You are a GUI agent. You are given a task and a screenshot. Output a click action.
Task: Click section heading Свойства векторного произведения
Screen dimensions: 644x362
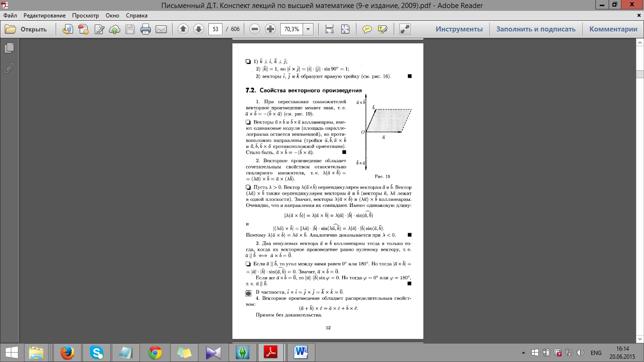click(311, 90)
